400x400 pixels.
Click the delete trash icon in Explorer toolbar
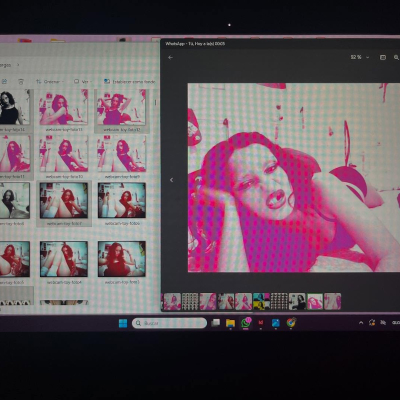tap(21, 82)
